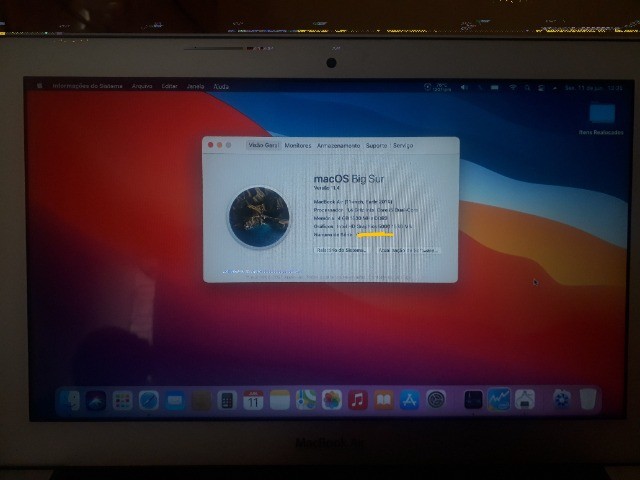Switch to the Suporte tab
This screenshot has width=640, height=480.
point(376,145)
